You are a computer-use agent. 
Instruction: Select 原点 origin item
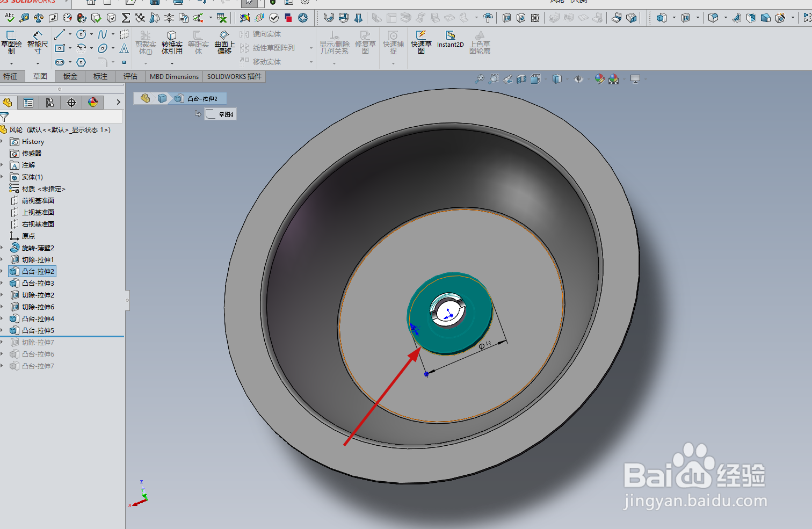pos(23,236)
